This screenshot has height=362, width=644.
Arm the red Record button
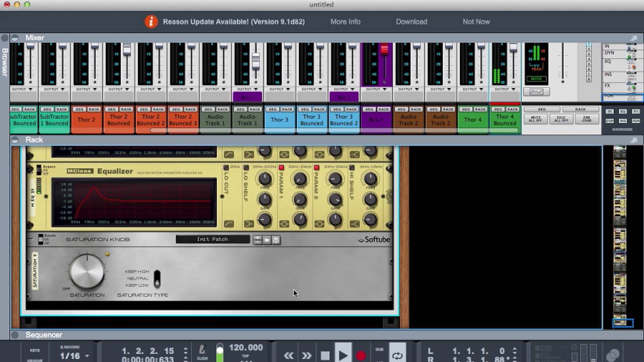tap(361, 356)
